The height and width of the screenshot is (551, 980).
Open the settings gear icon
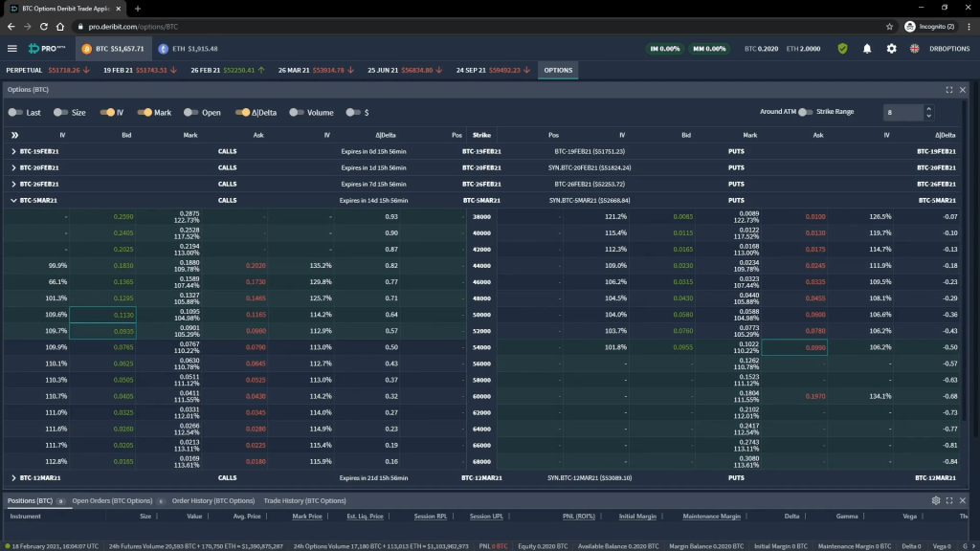coord(891,48)
